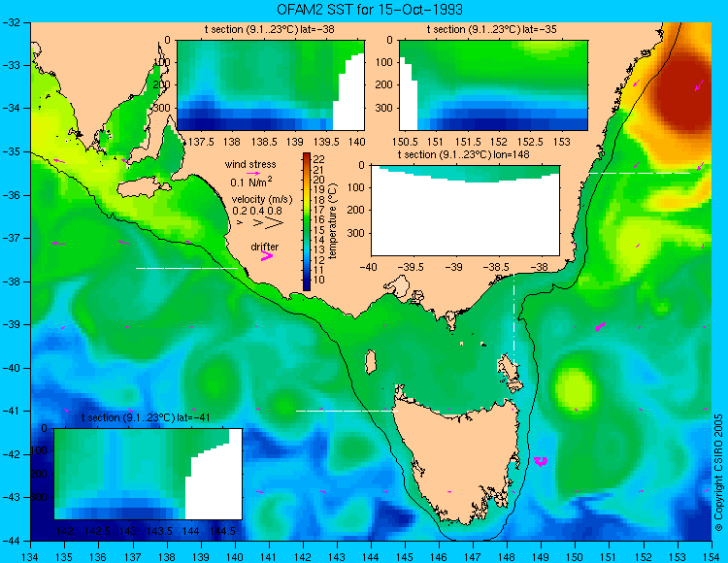
Task: Click "147" on the main longitude axis
Action: [x=473, y=557]
